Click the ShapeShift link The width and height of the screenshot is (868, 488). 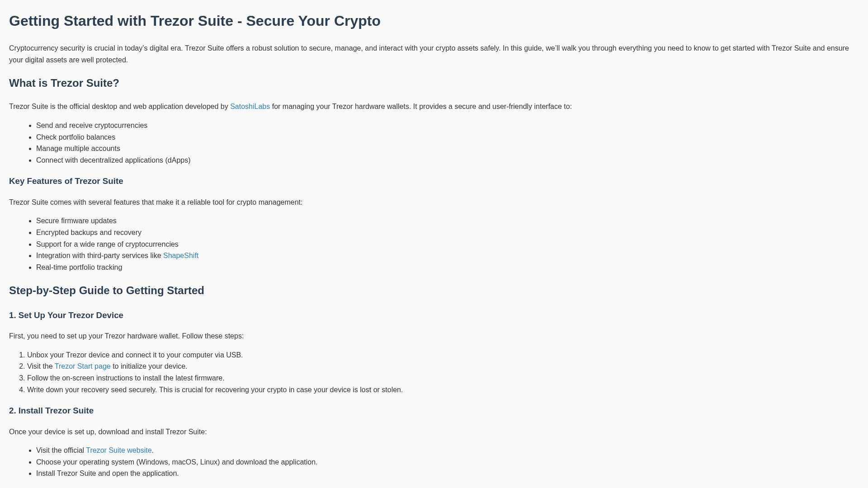pos(180,256)
